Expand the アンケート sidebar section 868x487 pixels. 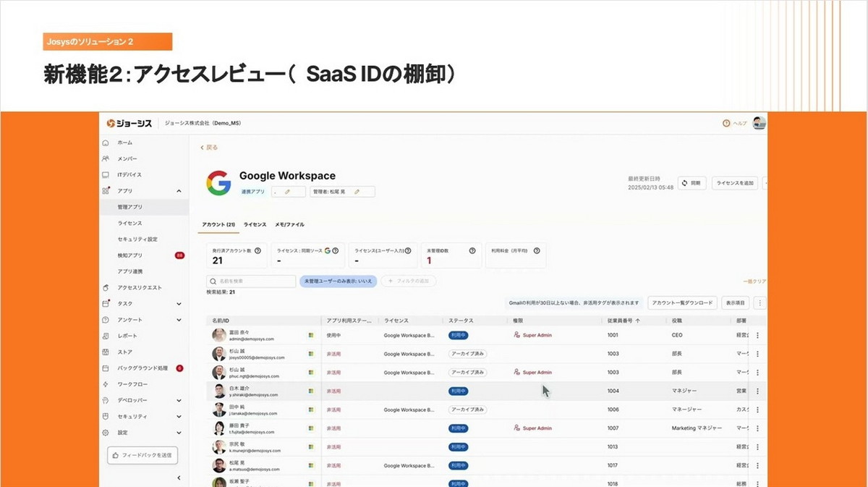point(179,320)
